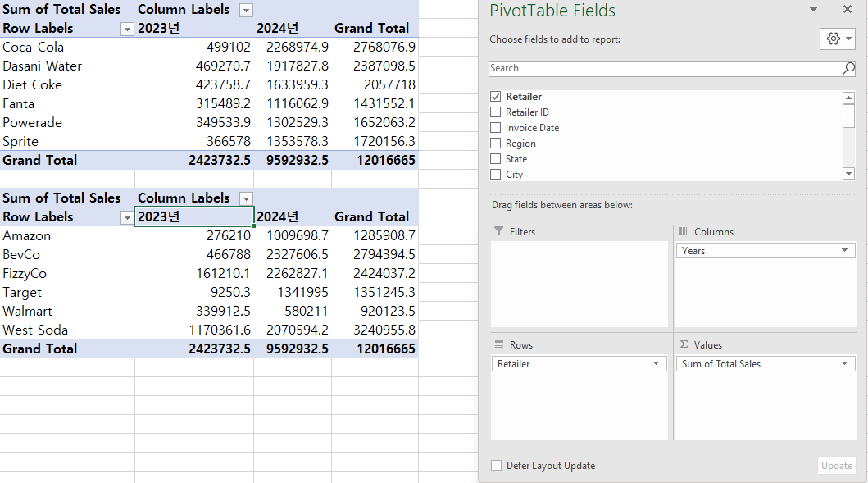Open the task pane options arrow

pyautogui.click(x=813, y=9)
